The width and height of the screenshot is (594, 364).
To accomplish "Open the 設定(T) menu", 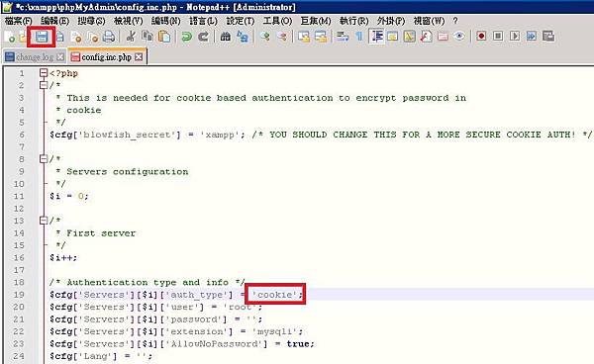I will [x=241, y=21].
